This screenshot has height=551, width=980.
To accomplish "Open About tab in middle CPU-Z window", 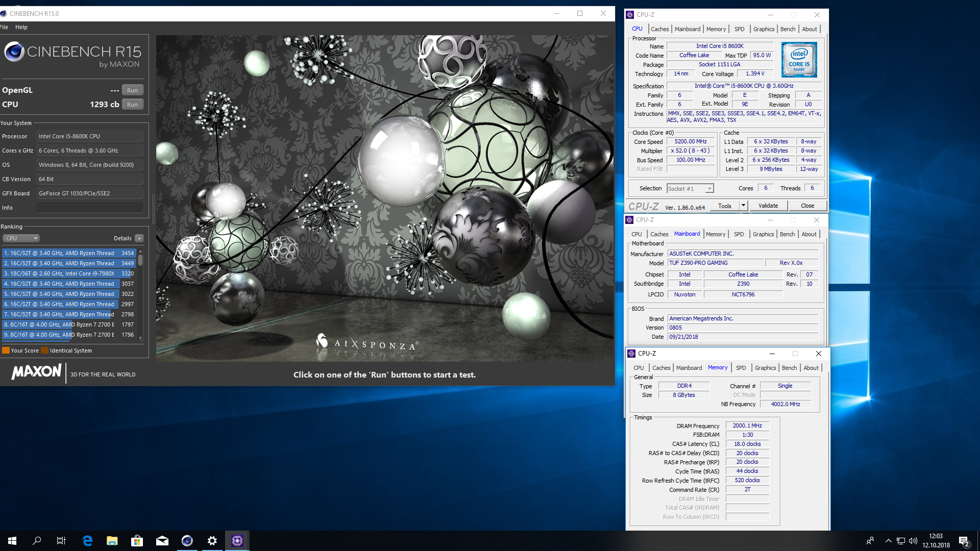I will pos(809,234).
